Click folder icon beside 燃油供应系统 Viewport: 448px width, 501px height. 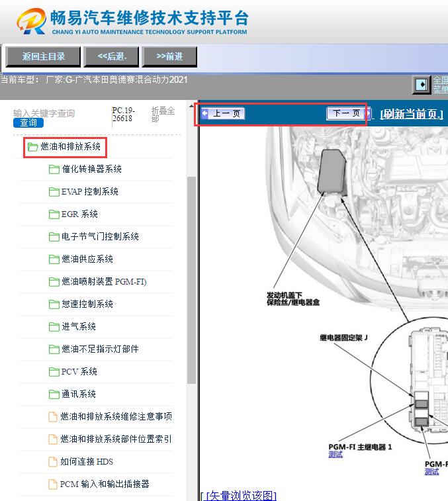tap(54, 259)
